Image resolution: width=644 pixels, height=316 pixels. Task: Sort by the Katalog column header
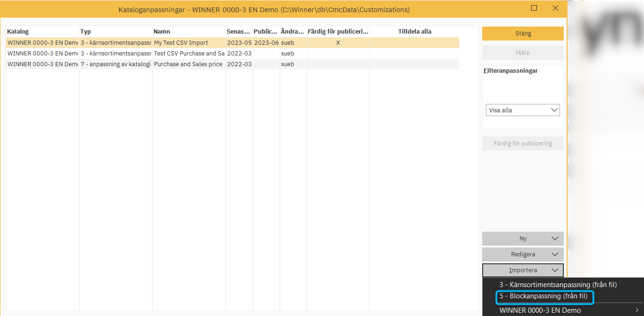click(42, 32)
